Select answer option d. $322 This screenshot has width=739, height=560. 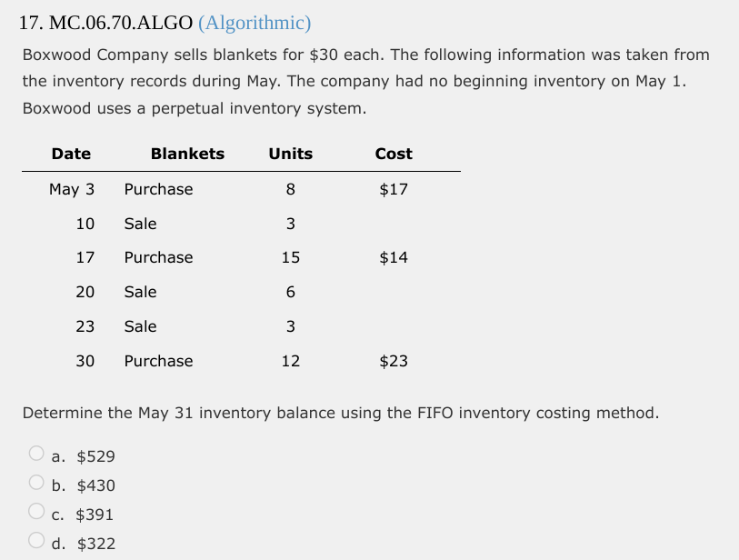[36, 541]
